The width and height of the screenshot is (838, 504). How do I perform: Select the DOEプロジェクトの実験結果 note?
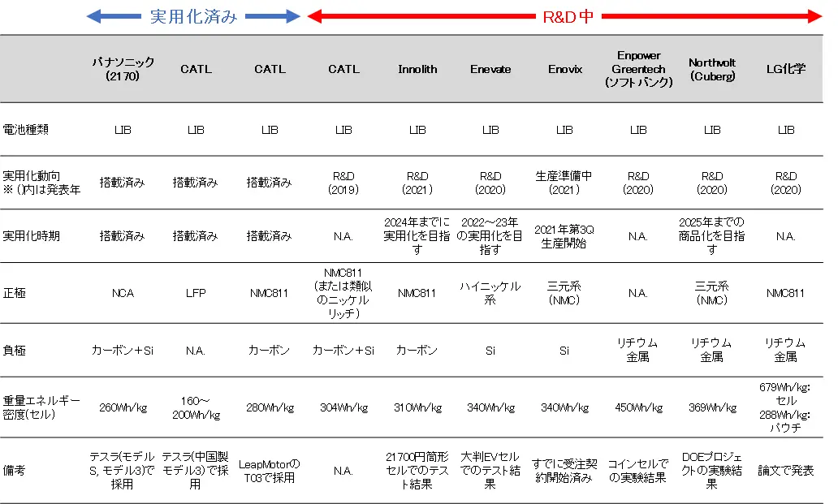click(712, 471)
